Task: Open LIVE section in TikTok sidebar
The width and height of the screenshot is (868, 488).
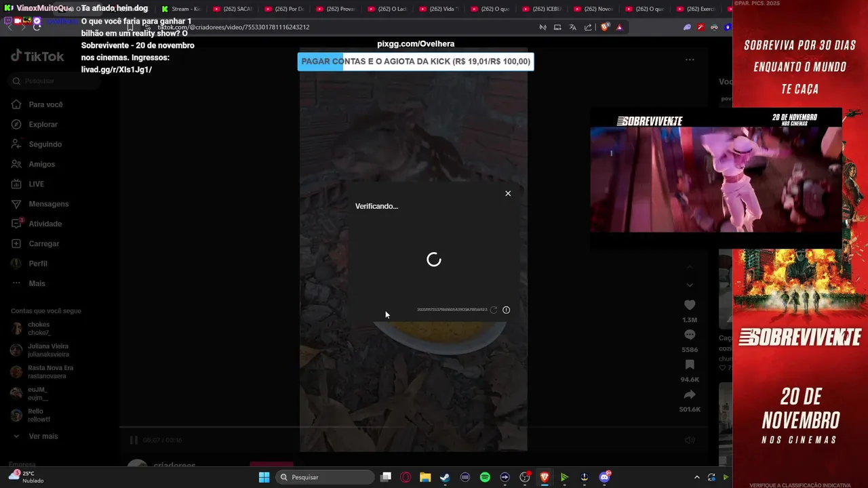Action: click(36, 184)
